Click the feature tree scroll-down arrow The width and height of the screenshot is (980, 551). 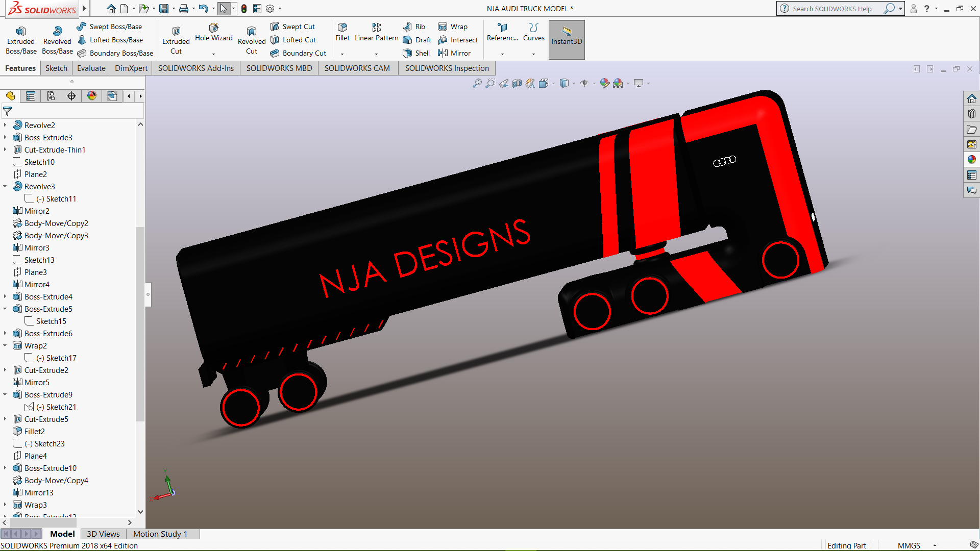(140, 512)
